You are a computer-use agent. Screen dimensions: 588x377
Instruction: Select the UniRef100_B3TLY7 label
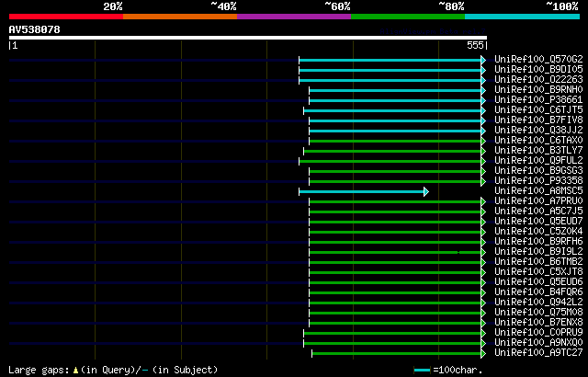click(x=538, y=151)
